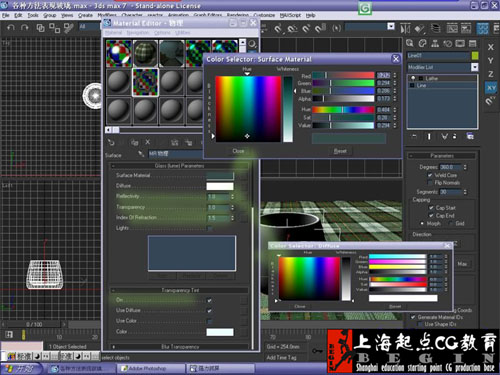This screenshot has height=375, width=500.
Task: Click Close in the Diffuse color selector
Action: 299,306
